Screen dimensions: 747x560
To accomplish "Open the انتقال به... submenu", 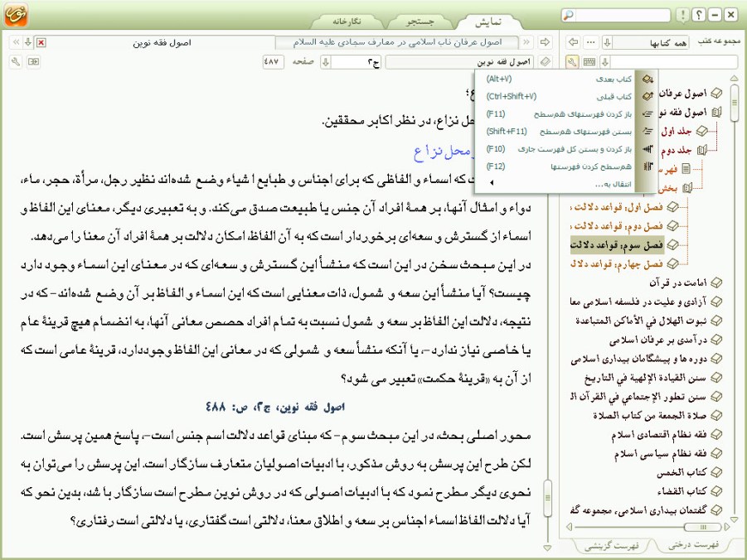I will click(x=558, y=184).
